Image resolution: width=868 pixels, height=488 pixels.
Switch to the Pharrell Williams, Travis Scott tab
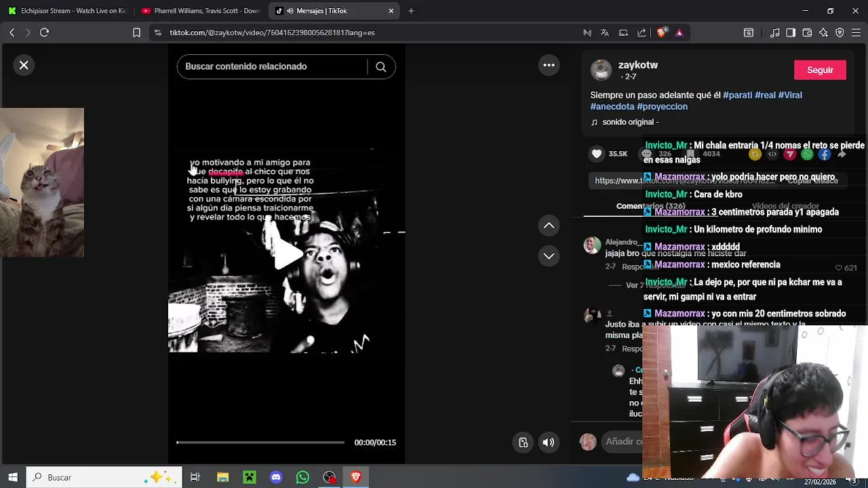coord(200,11)
